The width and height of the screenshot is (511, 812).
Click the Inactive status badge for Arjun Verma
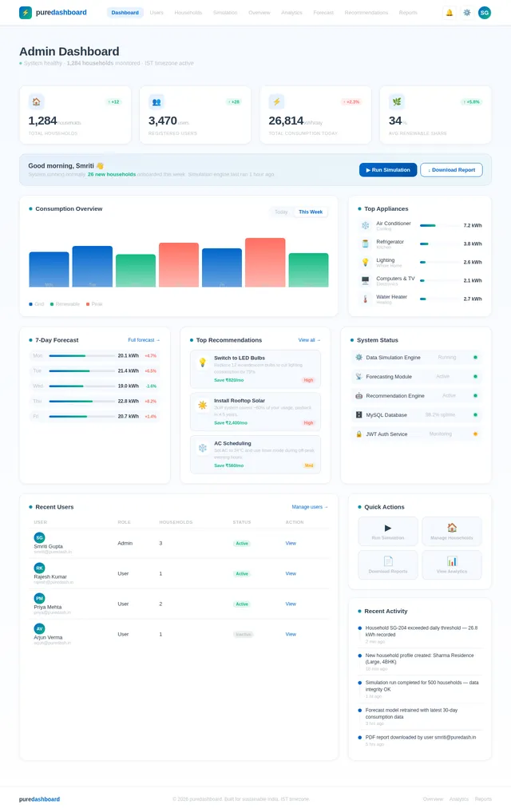coord(244,635)
